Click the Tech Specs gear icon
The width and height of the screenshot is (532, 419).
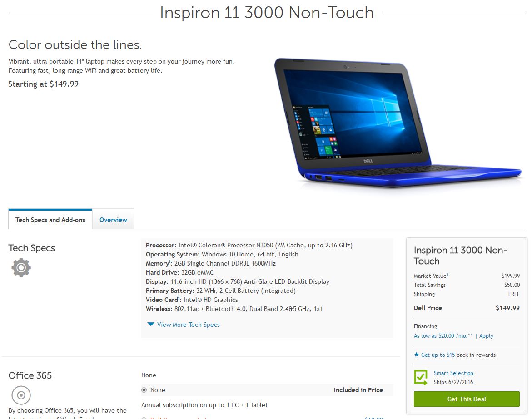tap(21, 268)
